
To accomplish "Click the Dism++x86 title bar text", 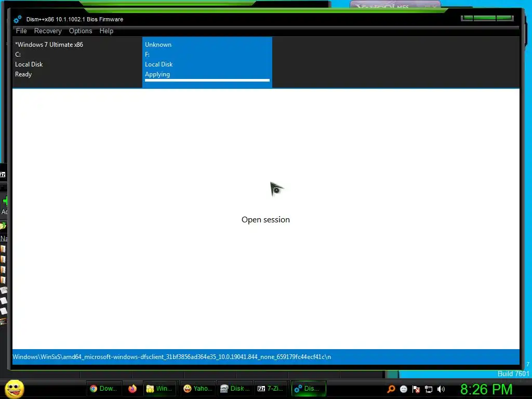I will pos(75,19).
